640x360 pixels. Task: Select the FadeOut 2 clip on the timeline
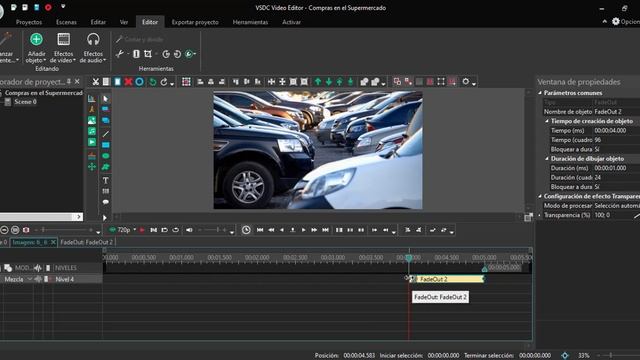pos(447,279)
